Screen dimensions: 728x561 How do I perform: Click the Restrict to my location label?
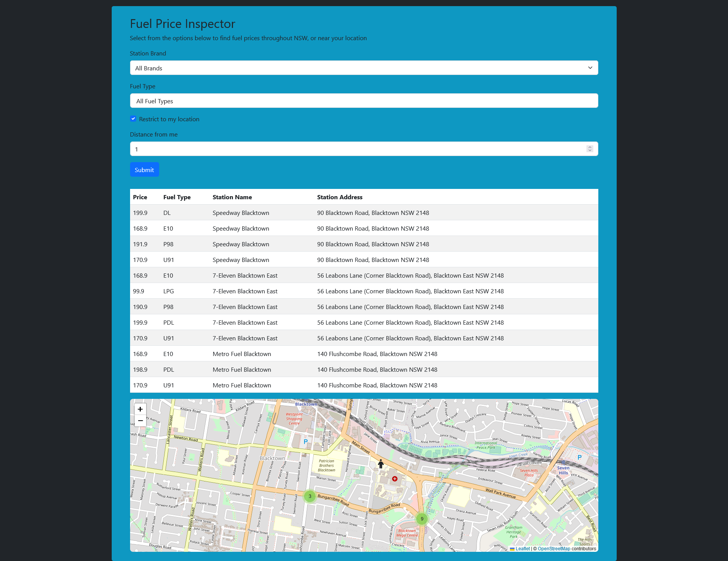pos(169,119)
